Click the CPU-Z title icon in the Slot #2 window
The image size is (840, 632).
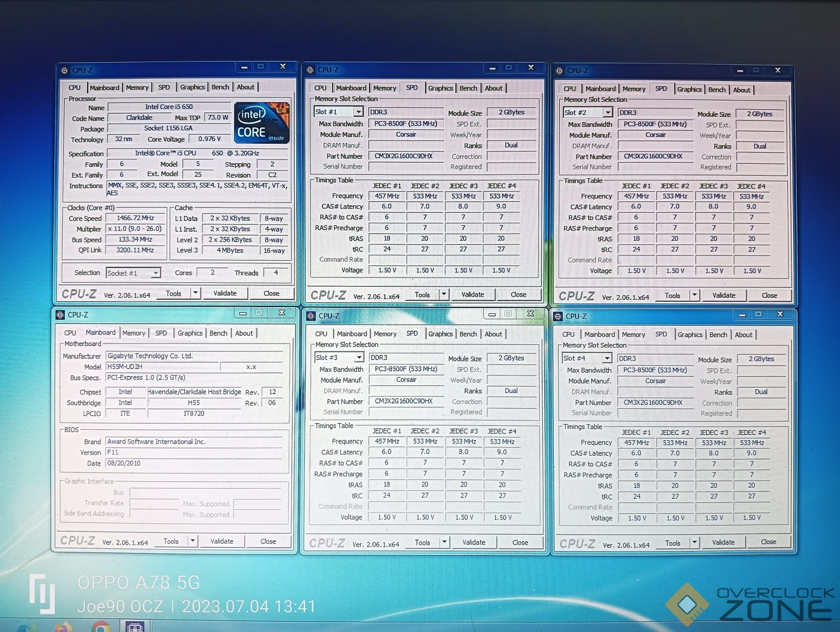coord(559,71)
